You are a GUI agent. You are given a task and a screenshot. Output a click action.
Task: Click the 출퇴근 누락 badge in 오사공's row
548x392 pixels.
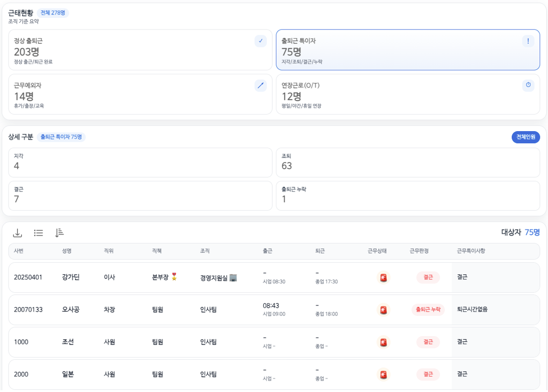click(428, 310)
